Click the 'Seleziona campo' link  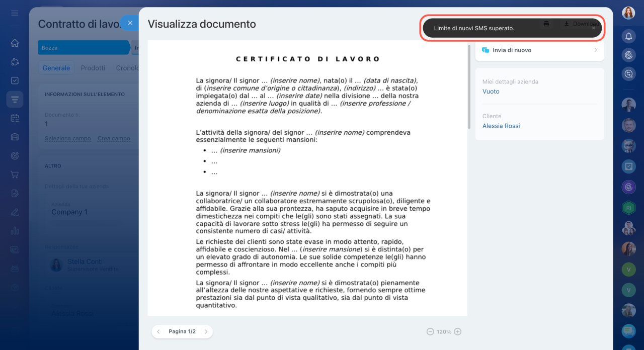(67, 138)
